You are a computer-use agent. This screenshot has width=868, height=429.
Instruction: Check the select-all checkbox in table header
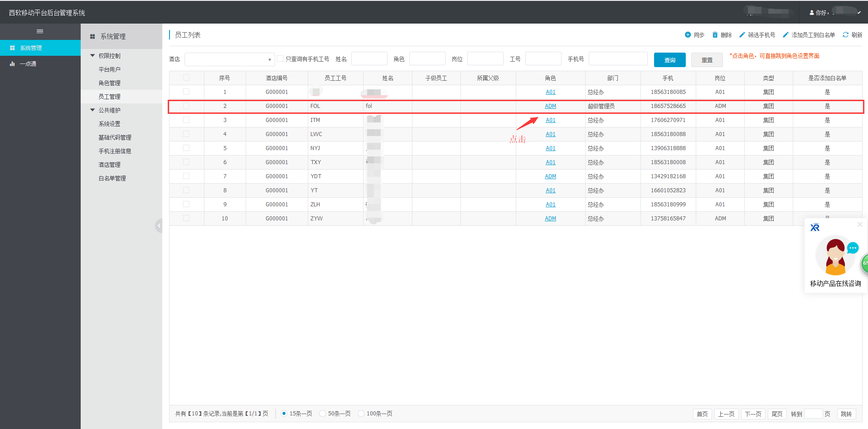[186, 78]
